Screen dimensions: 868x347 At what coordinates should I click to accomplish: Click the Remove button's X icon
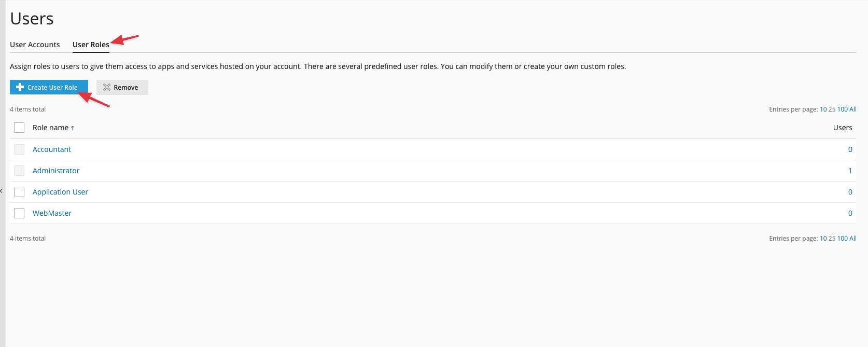pos(107,87)
